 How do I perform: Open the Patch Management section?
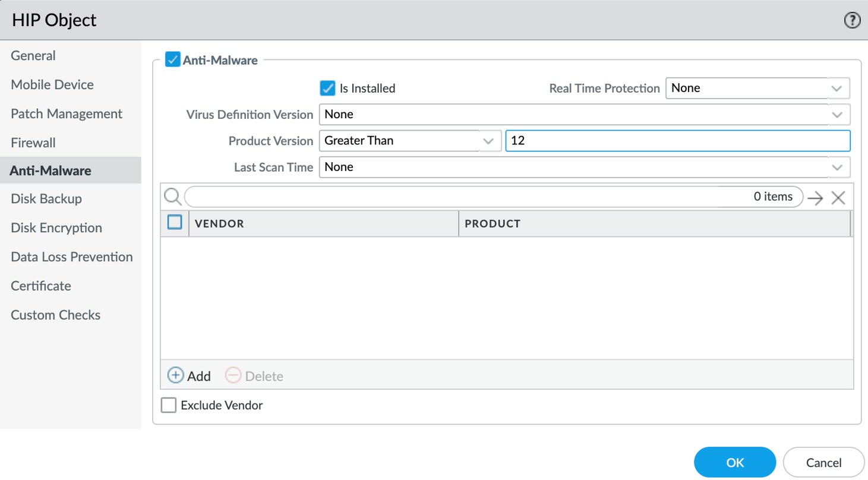(x=67, y=113)
